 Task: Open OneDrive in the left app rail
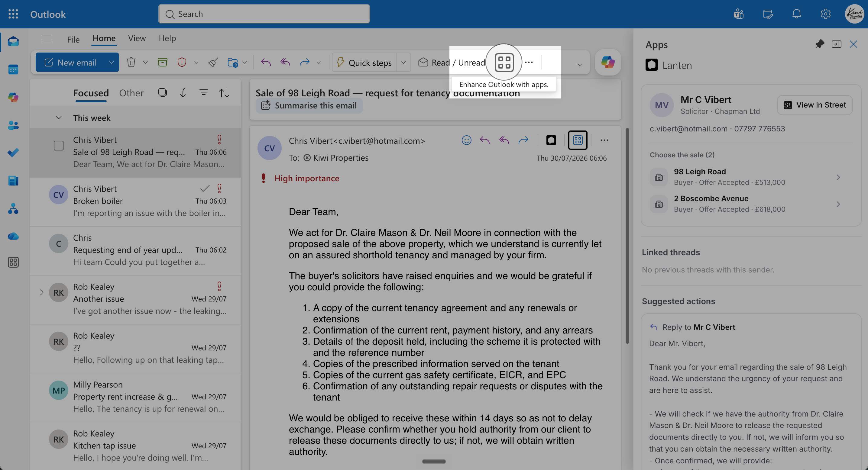pos(13,236)
